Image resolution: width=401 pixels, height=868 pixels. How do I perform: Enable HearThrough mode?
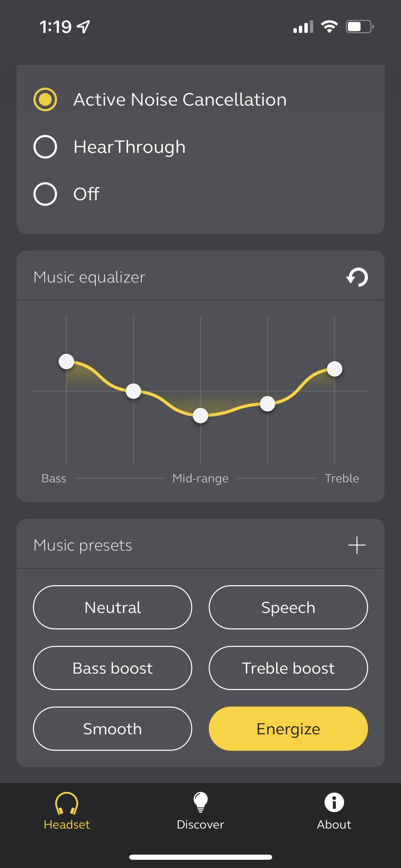tap(45, 147)
